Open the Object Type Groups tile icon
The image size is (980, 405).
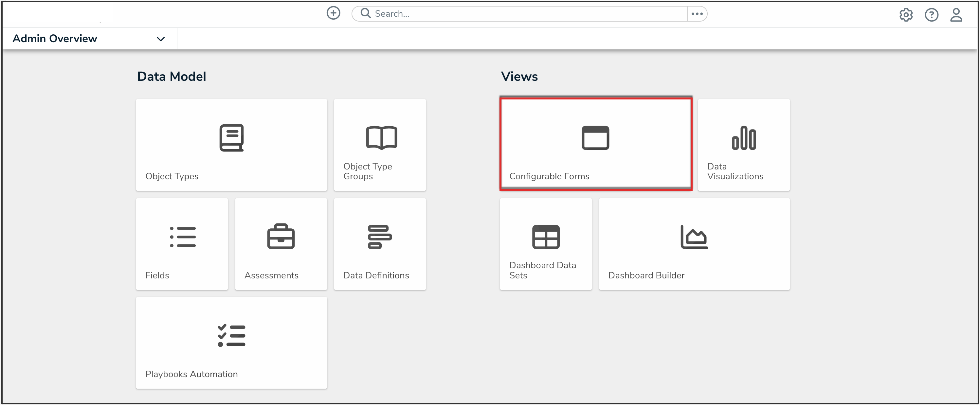pyautogui.click(x=381, y=138)
